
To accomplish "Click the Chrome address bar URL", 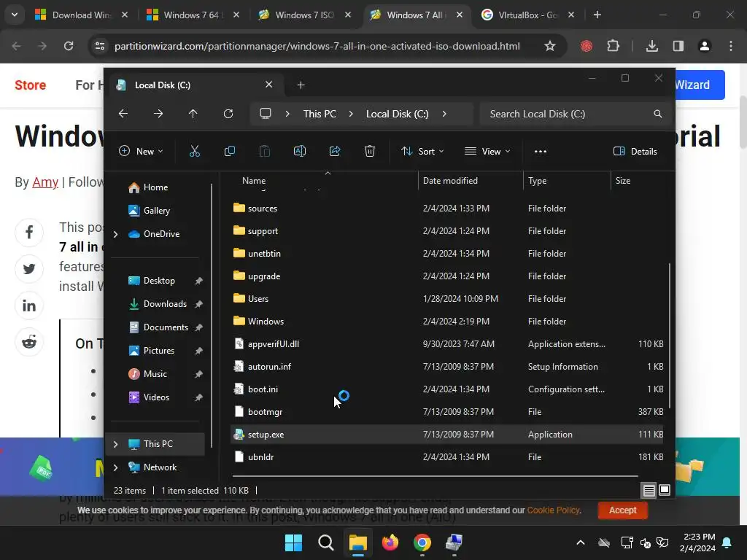I will [x=317, y=46].
